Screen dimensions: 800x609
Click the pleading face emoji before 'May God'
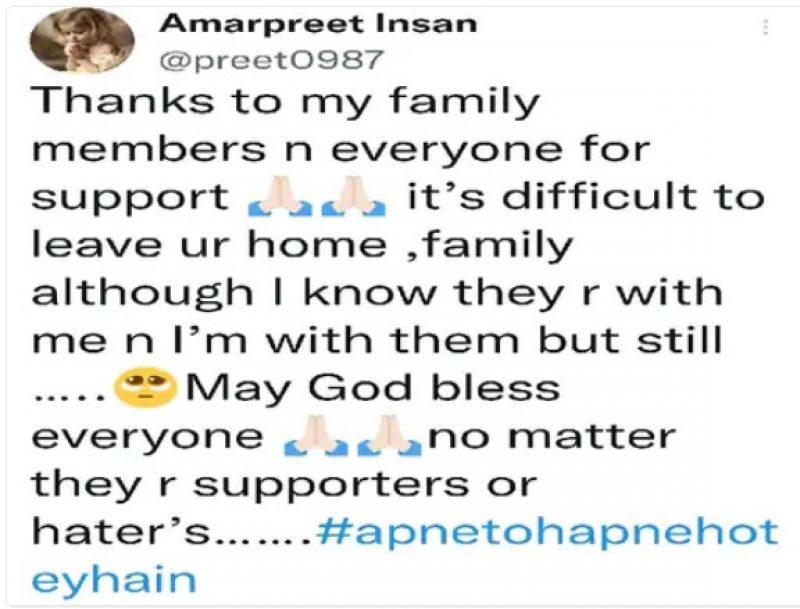pyautogui.click(x=147, y=389)
